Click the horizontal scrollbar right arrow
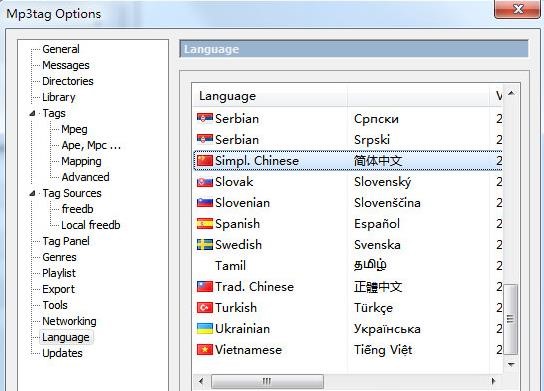Screen dimensions: 544x391 (493, 381)
